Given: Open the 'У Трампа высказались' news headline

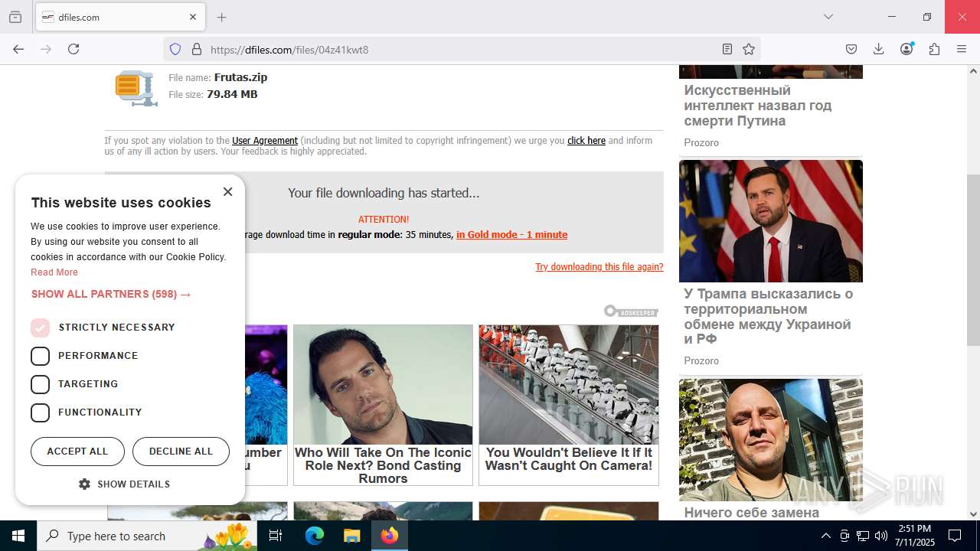Looking at the screenshot, I should [768, 317].
